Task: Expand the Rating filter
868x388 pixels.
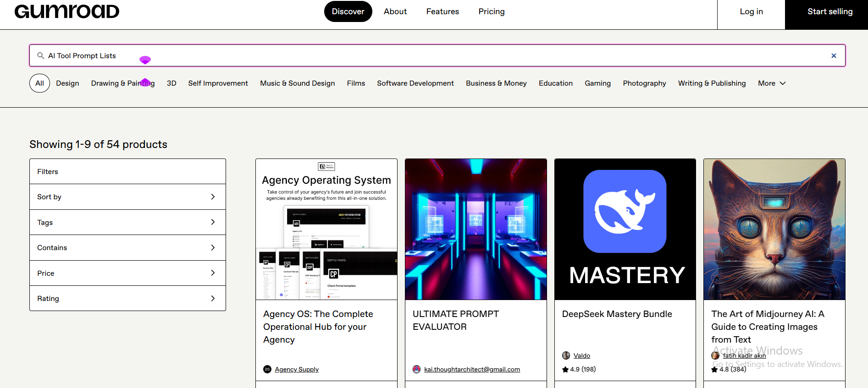Action: click(127, 298)
